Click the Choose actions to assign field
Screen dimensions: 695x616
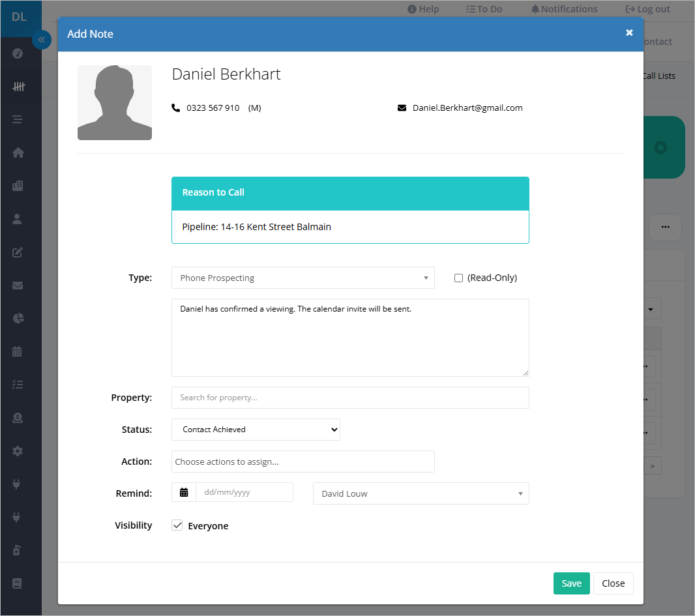[303, 462]
